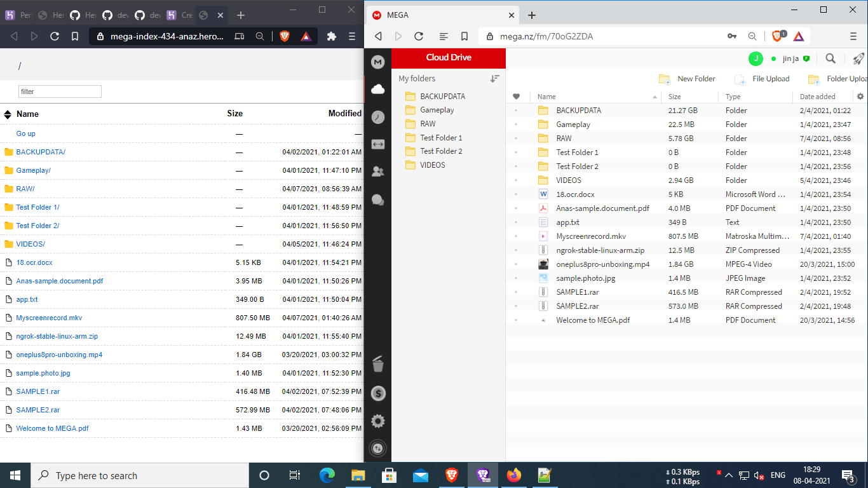Open Contacts panel from the MEGA sidebar
Image resolution: width=868 pixels, height=488 pixels.
pos(378,172)
